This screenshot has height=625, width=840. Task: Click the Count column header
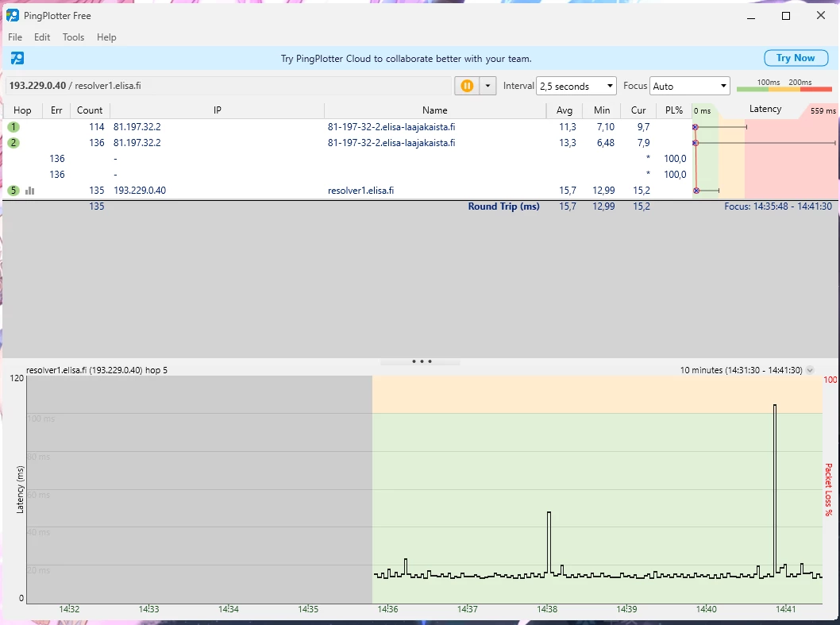click(90, 110)
